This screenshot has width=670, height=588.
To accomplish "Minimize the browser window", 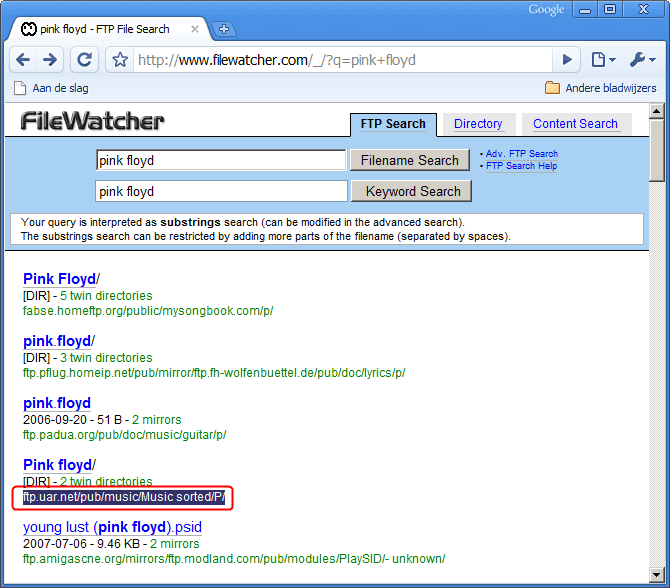I will tap(585, 9).
